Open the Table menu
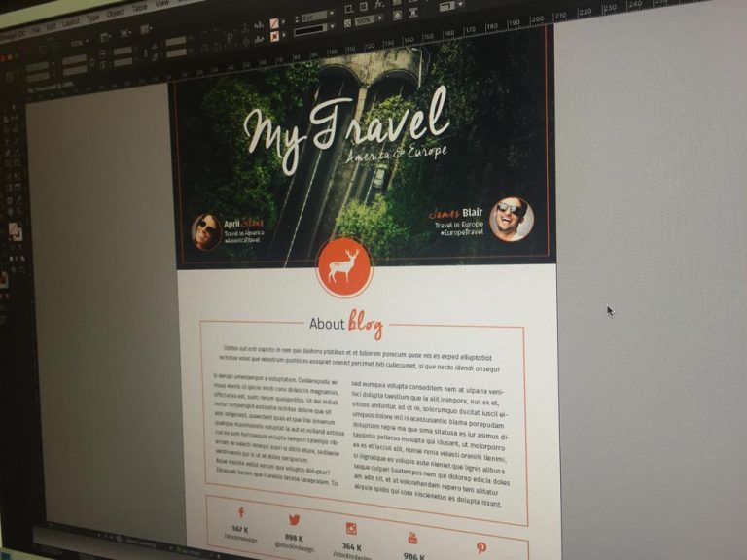This screenshot has width=747, height=560. pos(140,8)
